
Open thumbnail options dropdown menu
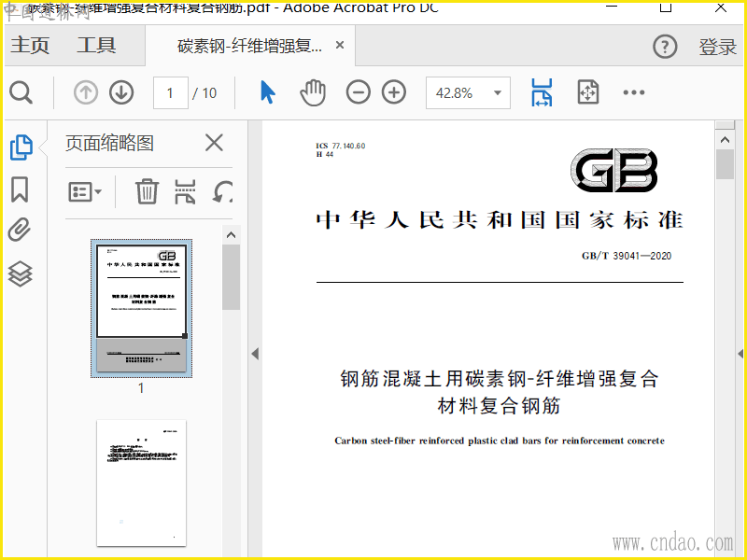click(85, 192)
